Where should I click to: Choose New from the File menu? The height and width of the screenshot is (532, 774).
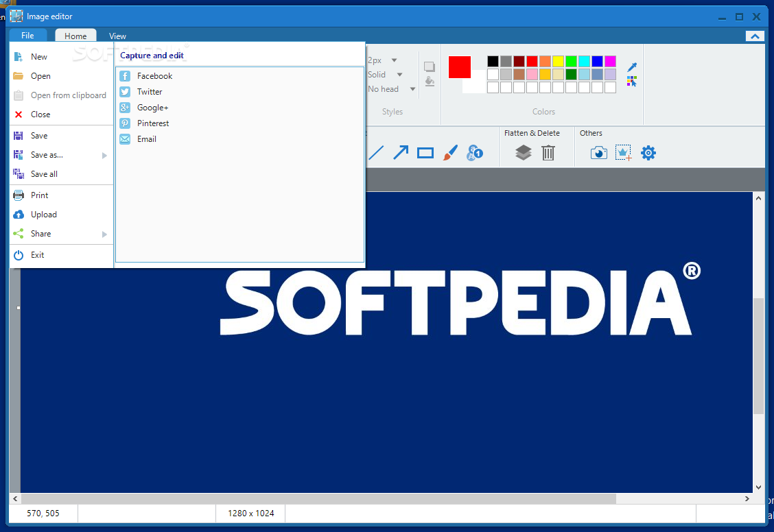(61, 57)
